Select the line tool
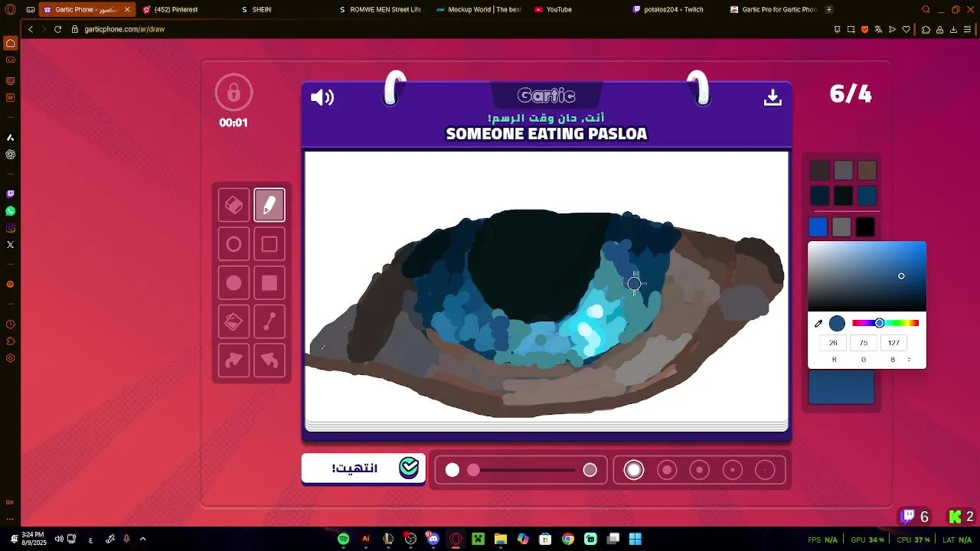The height and width of the screenshot is (551, 980). point(269,322)
